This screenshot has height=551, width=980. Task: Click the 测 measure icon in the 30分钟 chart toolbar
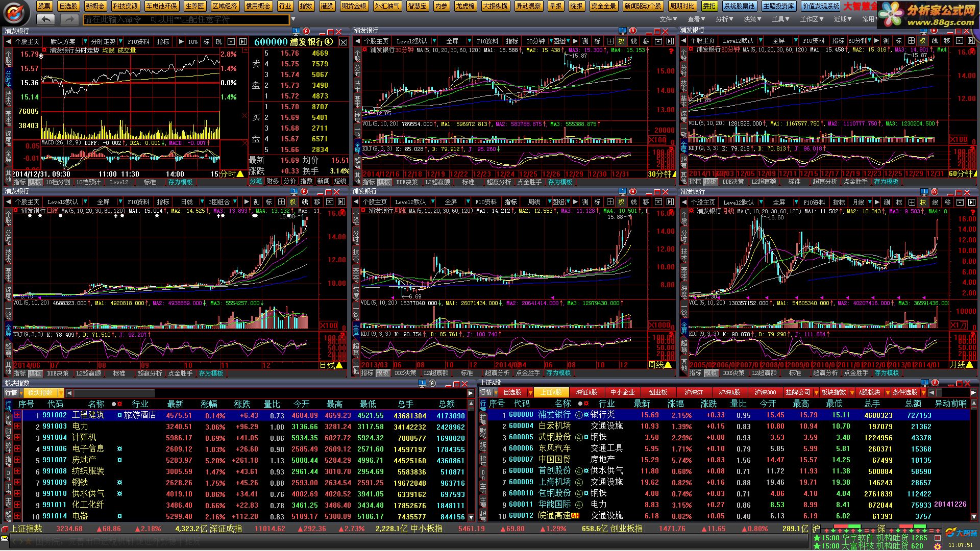click(x=585, y=41)
